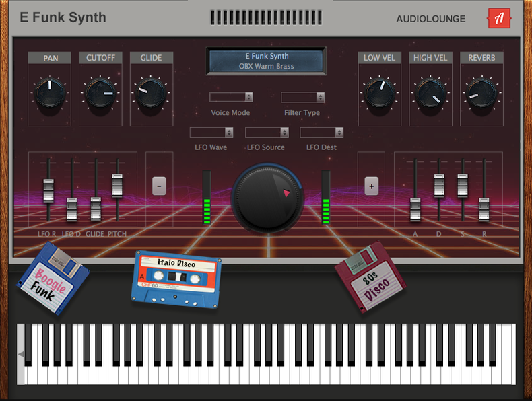Viewport: 532px width, 401px height.
Task: Click the red Audiolounge logo icon
Action: (499, 19)
